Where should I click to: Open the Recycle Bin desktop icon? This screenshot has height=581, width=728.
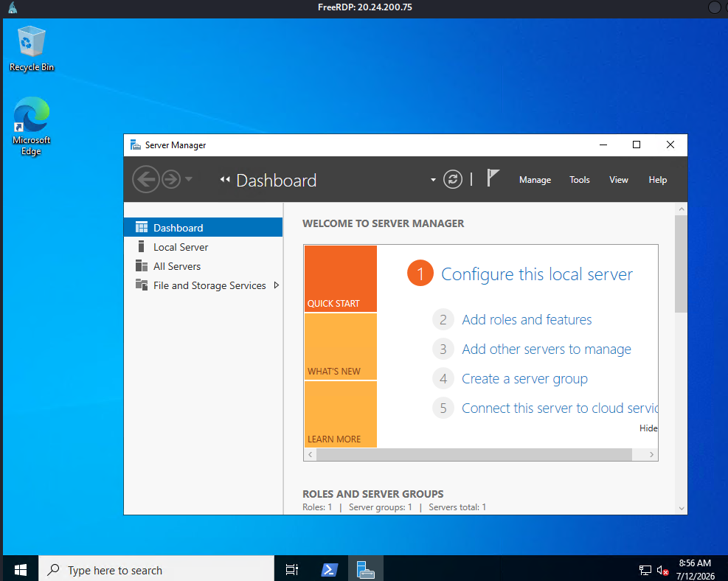[32, 49]
